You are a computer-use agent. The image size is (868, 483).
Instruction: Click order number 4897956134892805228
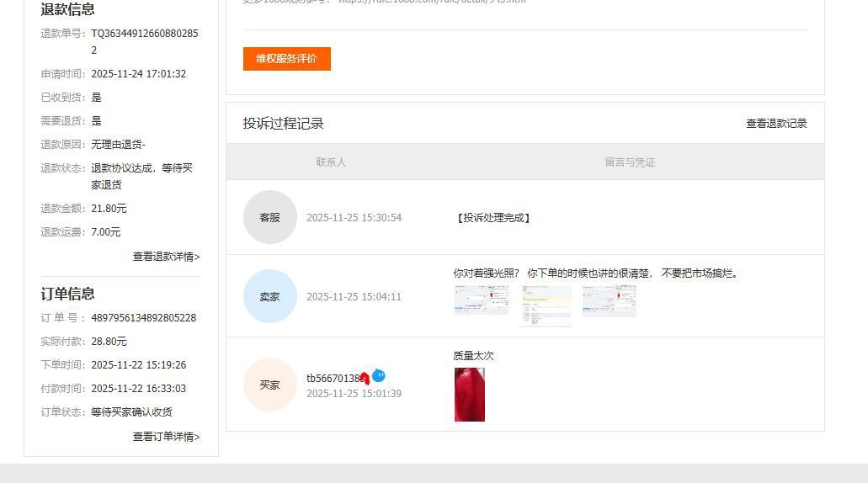[x=143, y=317]
